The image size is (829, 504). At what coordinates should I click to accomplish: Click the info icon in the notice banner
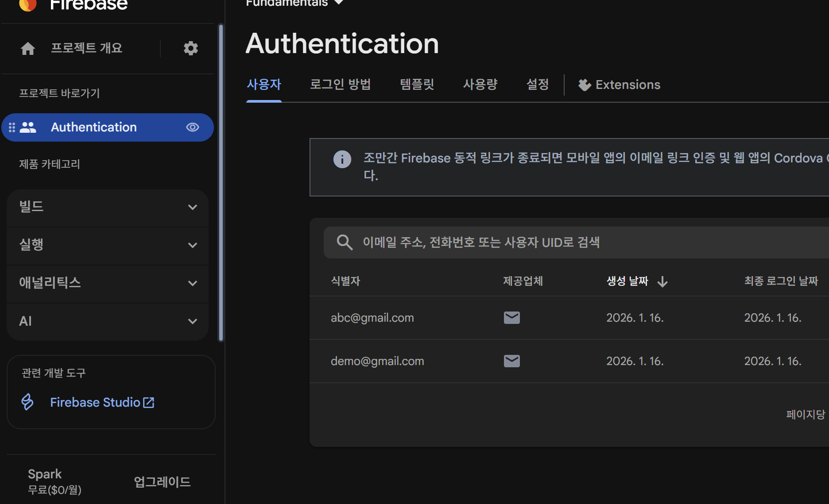click(342, 159)
